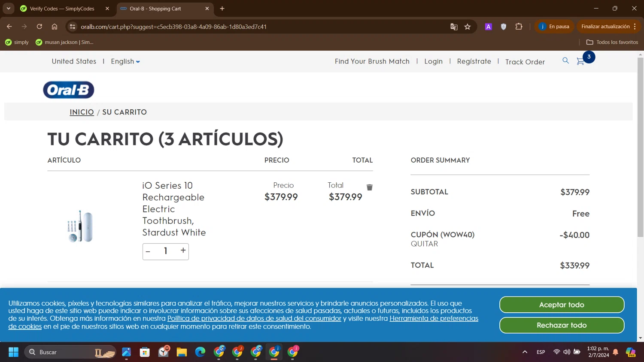Image resolution: width=644 pixels, height=362 pixels.
Task: Click the browser address bar URL
Action: (x=174, y=27)
